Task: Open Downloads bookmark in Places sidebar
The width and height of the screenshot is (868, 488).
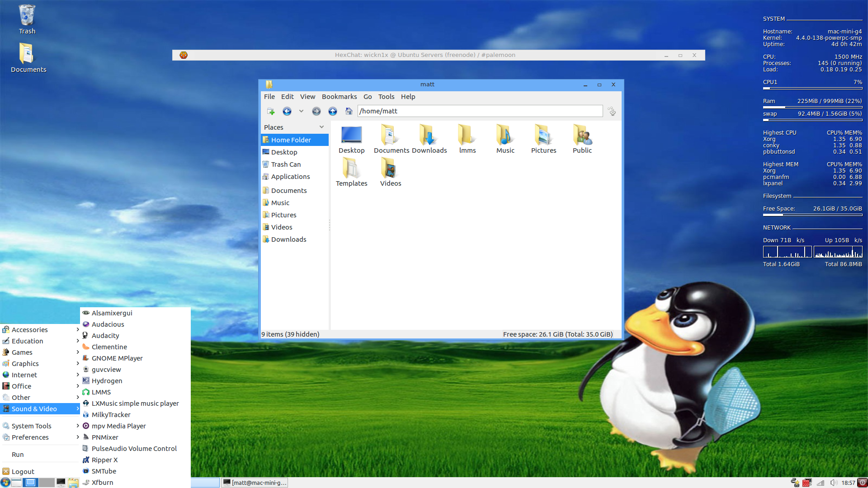Action: point(295,239)
